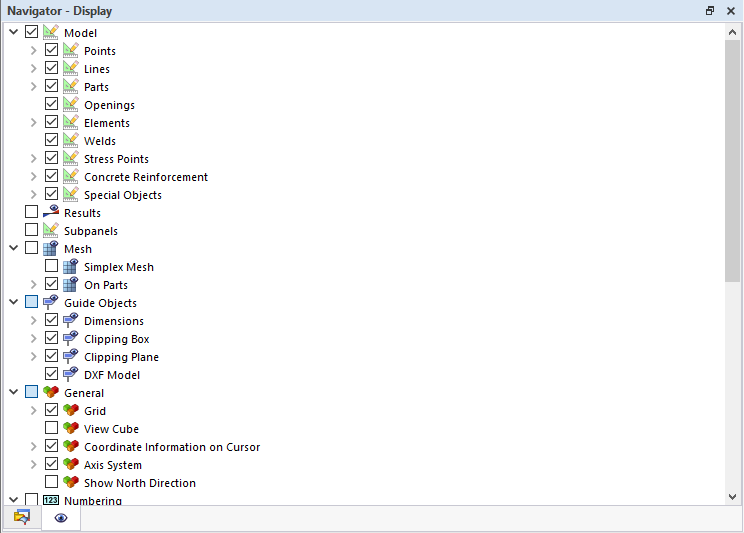This screenshot has height=533, width=744.
Task: Click the Stress Points item icon
Action: pos(71,159)
